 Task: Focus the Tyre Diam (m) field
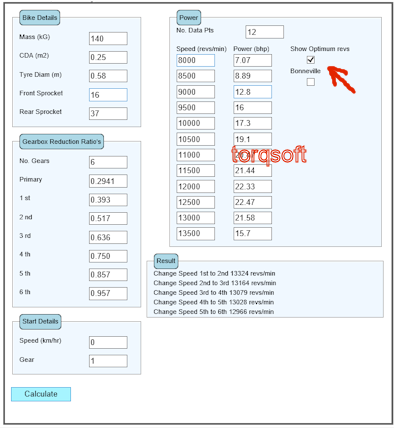[108, 76]
